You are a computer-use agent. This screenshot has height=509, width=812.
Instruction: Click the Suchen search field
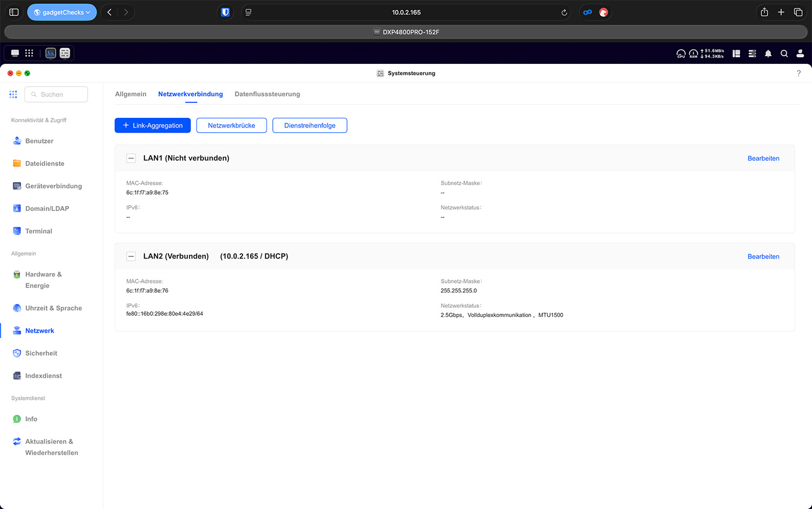coord(56,95)
